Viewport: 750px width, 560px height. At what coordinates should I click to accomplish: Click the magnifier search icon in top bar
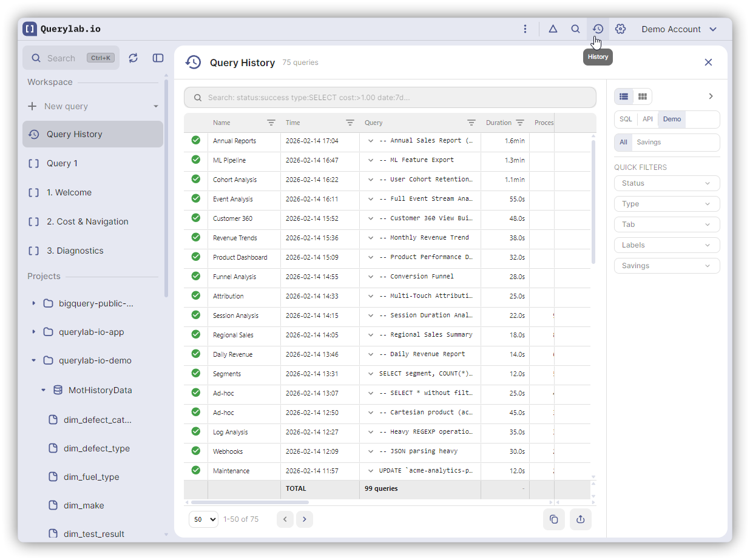click(575, 29)
